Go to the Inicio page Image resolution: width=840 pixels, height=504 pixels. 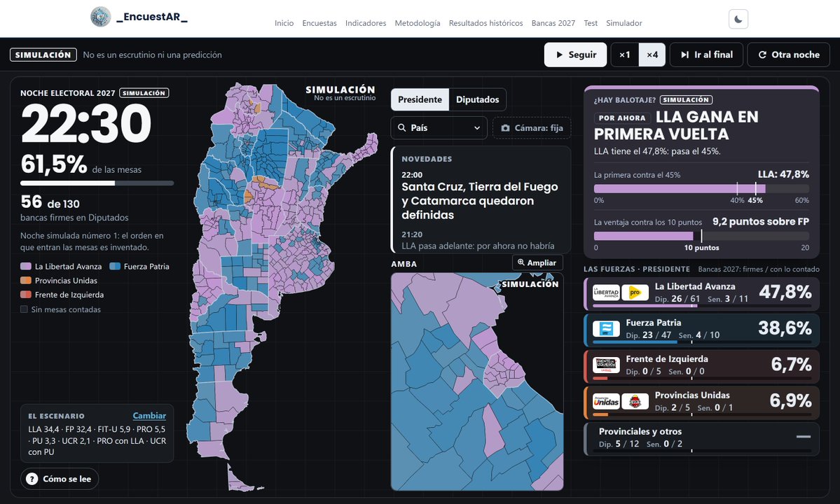pyautogui.click(x=284, y=23)
